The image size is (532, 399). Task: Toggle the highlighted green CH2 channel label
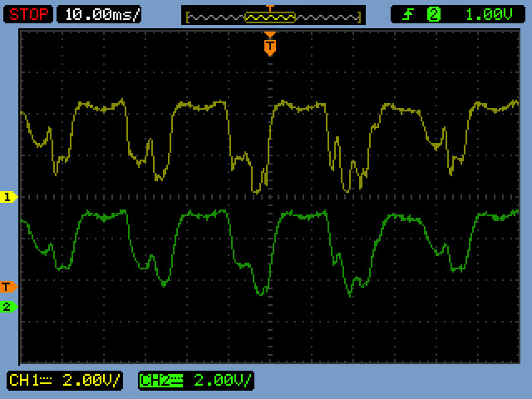pyautogui.click(x=153, y=381)
